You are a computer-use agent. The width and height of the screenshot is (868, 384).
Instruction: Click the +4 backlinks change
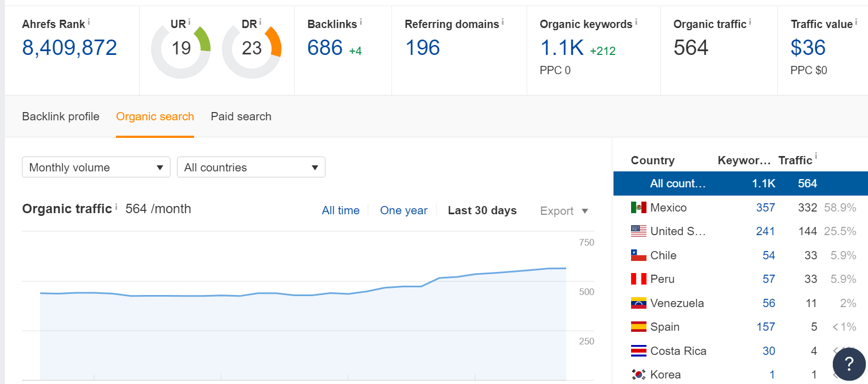(355, 51)
